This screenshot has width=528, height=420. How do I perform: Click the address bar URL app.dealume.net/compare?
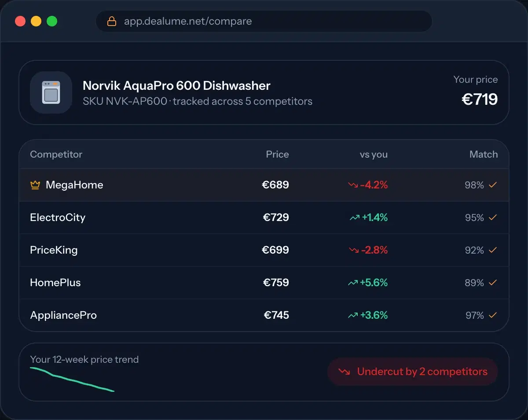(188, 21)
